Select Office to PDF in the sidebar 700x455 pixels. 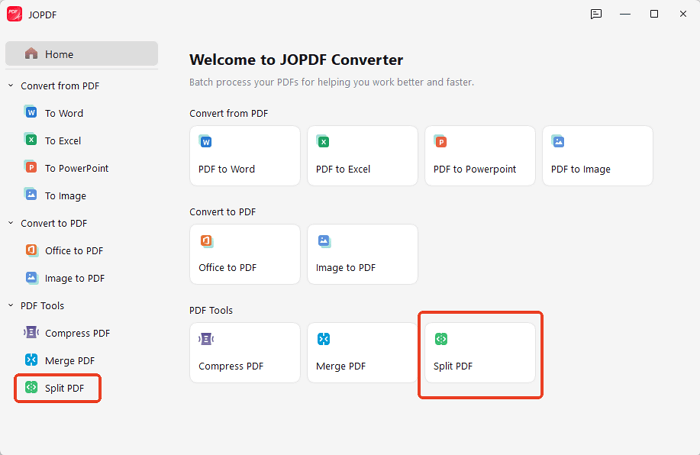pos(74,251)
